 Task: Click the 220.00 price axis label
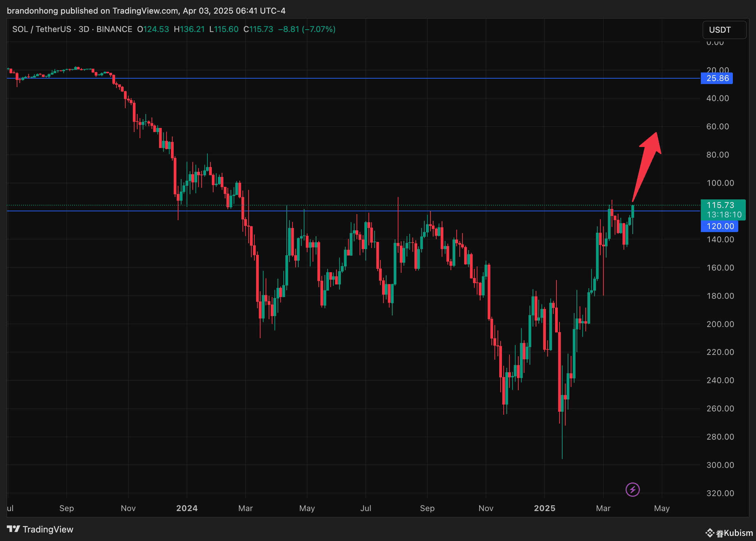tap(720, 352)
